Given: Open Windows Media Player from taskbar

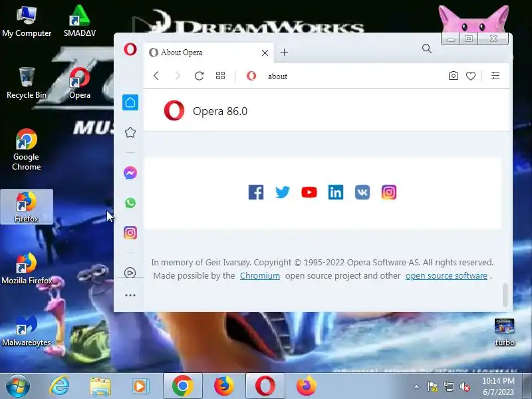Looking at the screenshot, I should [x=140, y=386].
